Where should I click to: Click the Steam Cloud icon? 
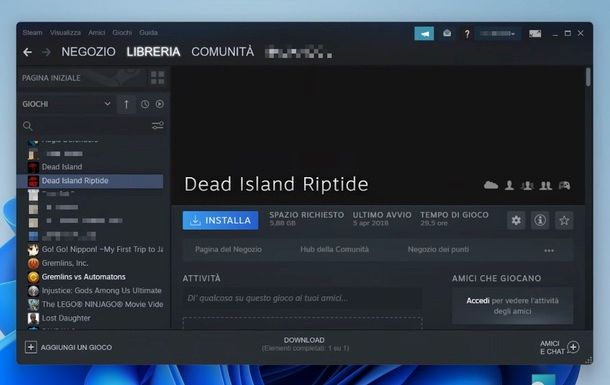pyautogui.click(x=491, y=186)
